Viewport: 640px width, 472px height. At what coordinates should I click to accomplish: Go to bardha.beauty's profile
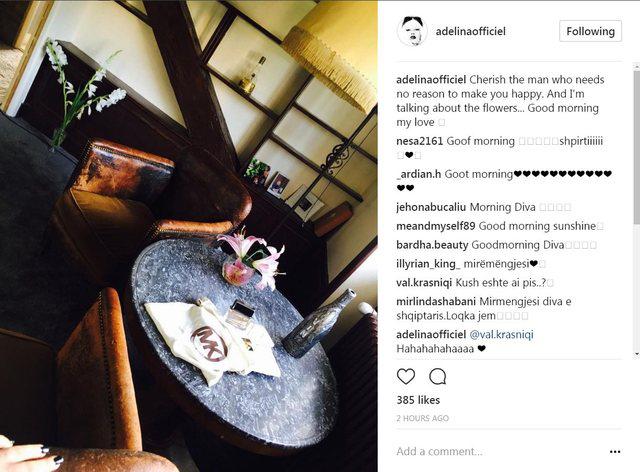pyautogui.click(x=432, y=245)
